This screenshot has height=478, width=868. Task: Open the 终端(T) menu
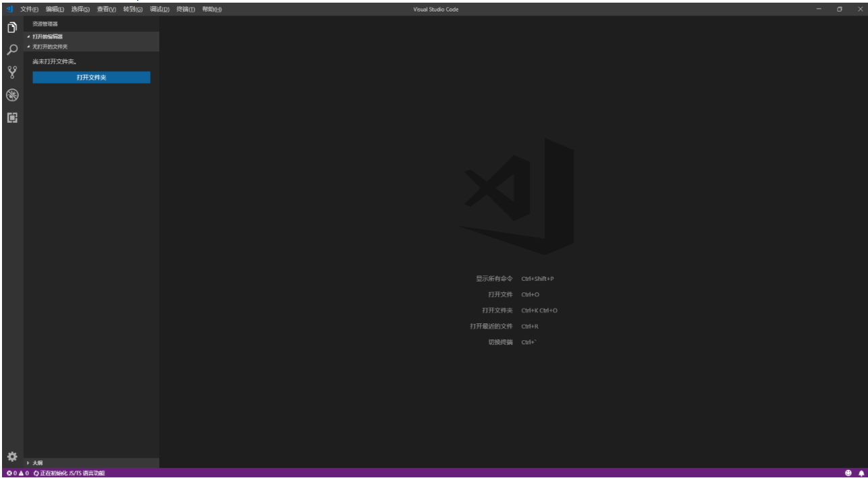pos(186,9)
